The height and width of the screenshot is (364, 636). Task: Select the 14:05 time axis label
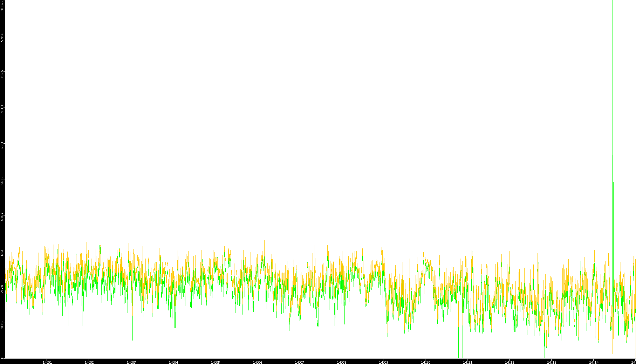[x=215, y=362]
